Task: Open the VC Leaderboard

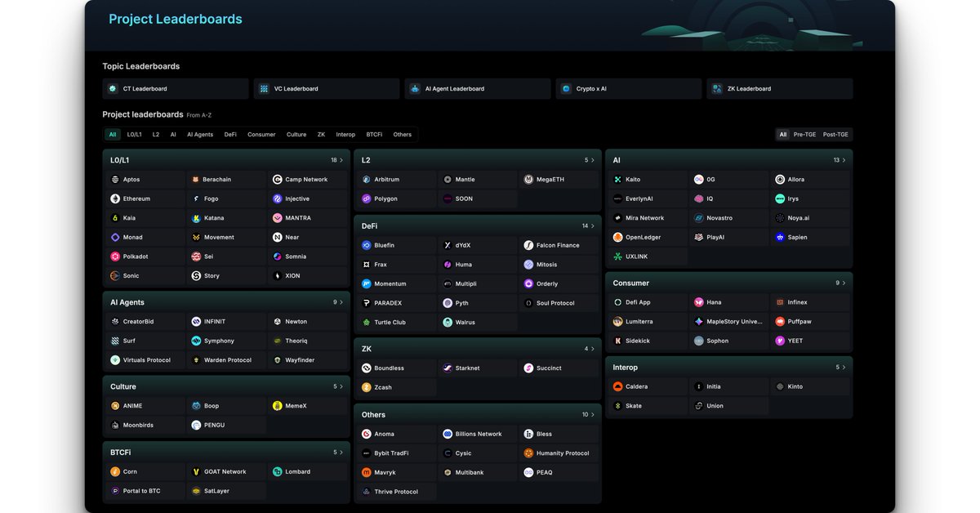Action: 327,89
